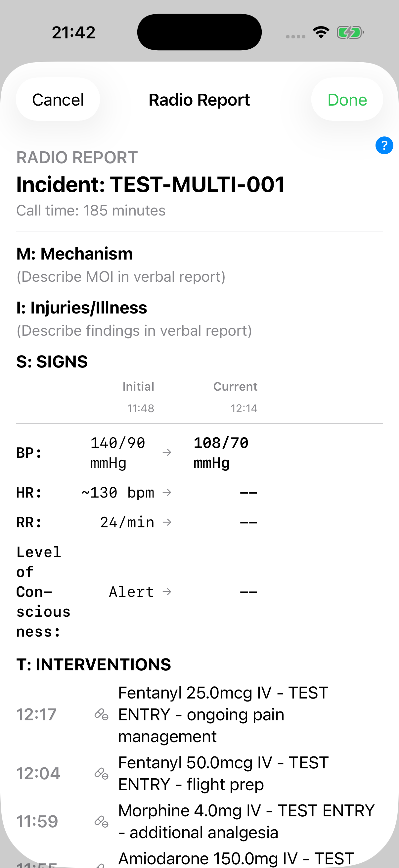This screenshot has width=399, height=868.
Task: Tap the Mechanism MOI placeholder text
Action: (121, 277)
